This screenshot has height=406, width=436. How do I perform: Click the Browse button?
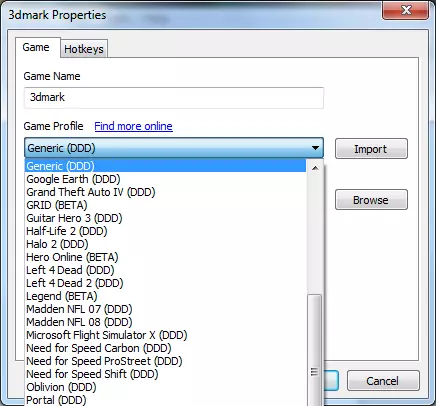[x=371, y=200]
